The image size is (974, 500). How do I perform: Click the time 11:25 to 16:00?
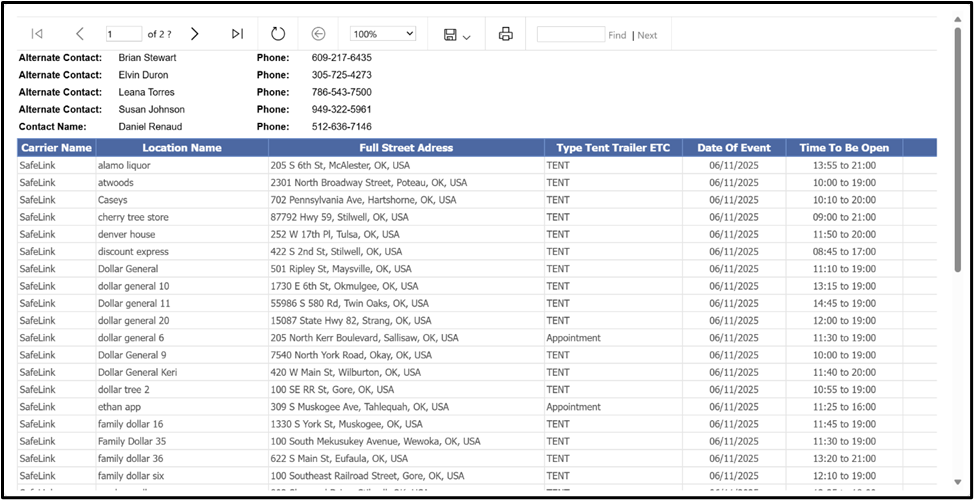pyautogui.click(x=844, y=407)
